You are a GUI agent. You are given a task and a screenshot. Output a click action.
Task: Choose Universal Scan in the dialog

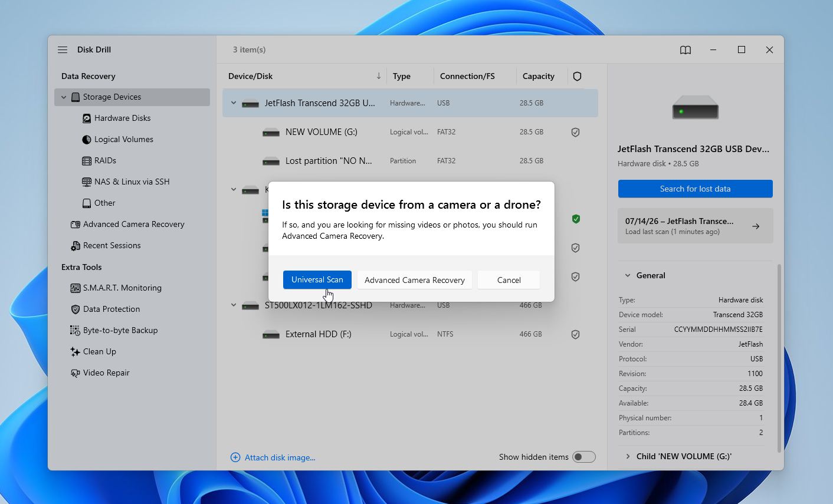317,280
